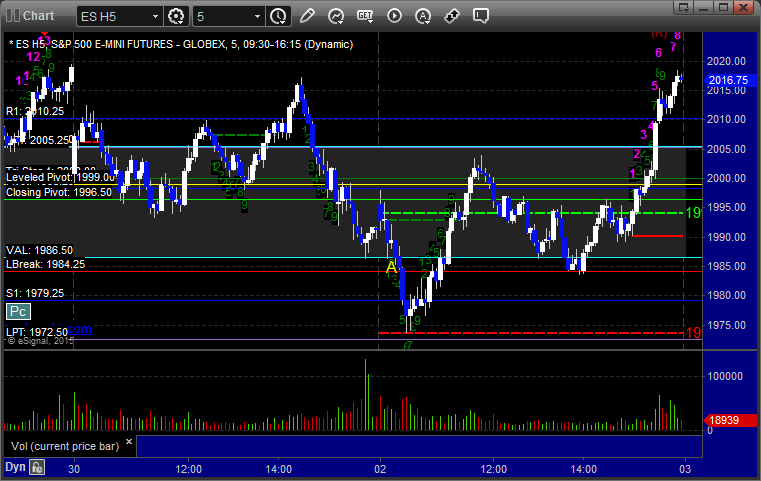Click the R1: 2010.25 label

(35, 111)
